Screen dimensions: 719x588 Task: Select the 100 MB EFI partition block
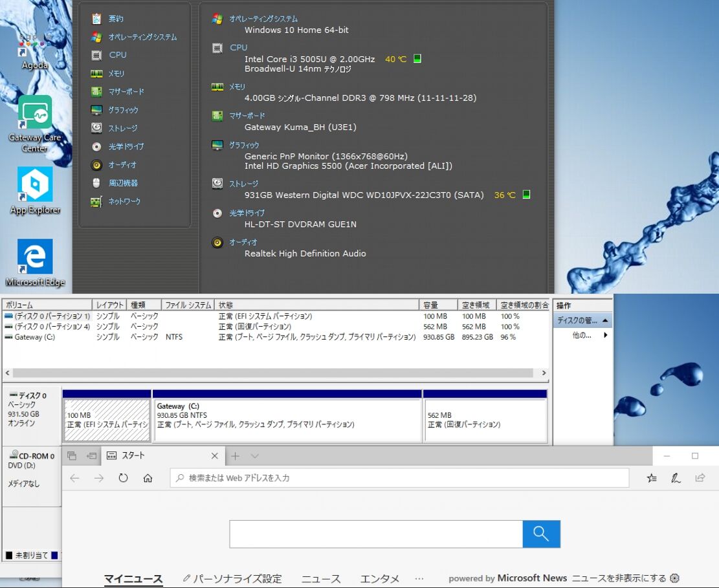point(107,419)
